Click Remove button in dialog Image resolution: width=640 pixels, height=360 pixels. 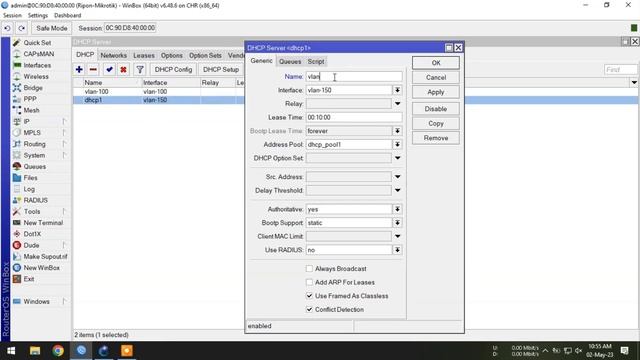(436, 138)
